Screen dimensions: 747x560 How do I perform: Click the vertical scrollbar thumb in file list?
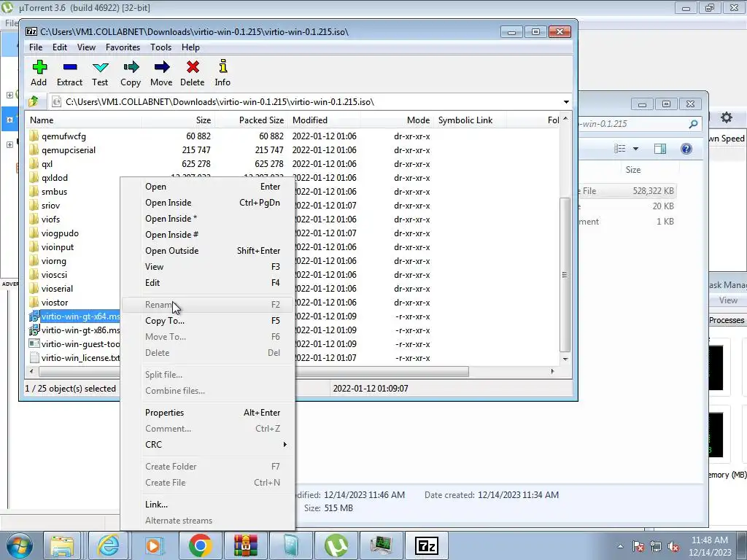tap(565, 275)
